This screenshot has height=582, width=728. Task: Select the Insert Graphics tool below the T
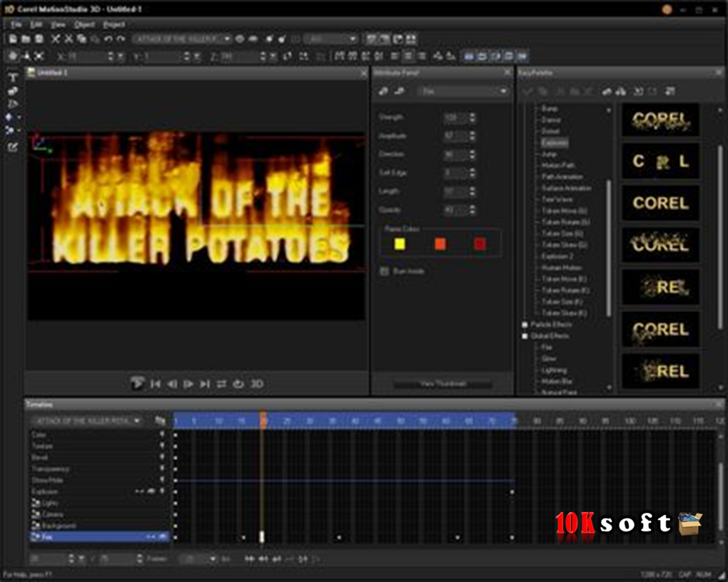click(x=13, y=91)
